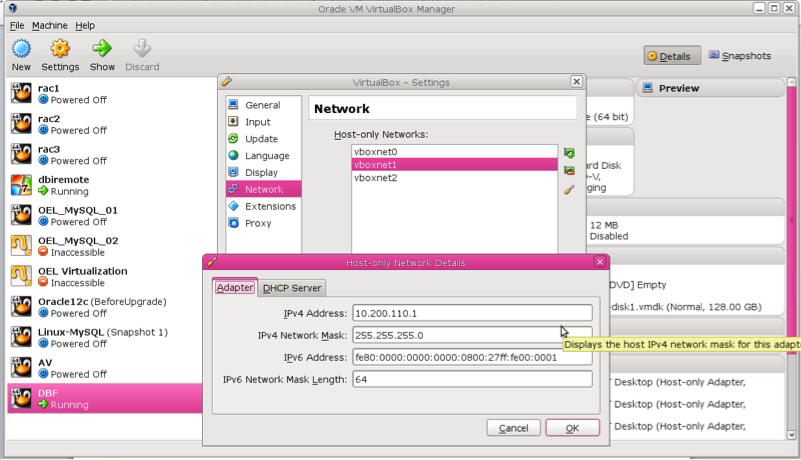Click the IPv4 Address input field
This screenshot has width=801, height=460.
tap(471, 314)
